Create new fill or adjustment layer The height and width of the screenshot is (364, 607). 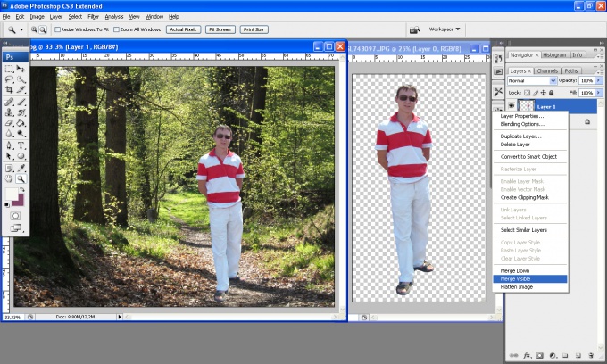553,355
